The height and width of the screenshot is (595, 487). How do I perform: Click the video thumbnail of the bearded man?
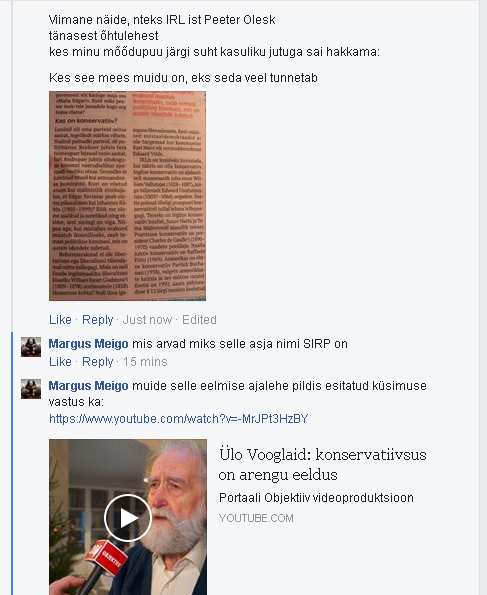pyautogui.click(x=128, y=517)
